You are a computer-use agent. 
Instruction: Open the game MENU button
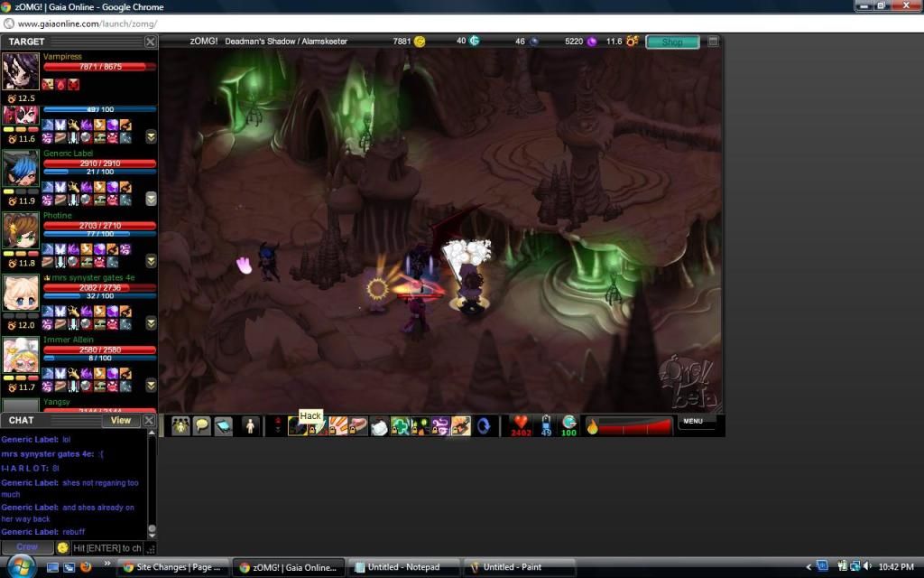tap(693, 421)
